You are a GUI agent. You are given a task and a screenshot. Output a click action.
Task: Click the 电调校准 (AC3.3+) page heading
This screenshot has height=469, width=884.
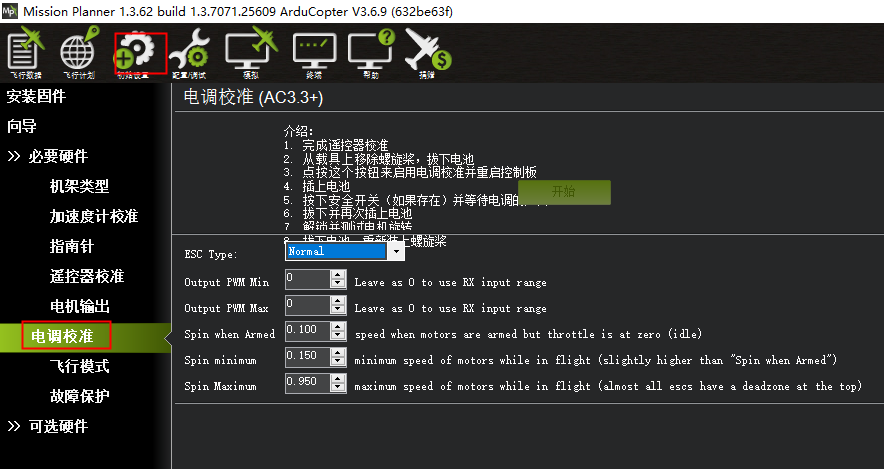pos(253,98)
